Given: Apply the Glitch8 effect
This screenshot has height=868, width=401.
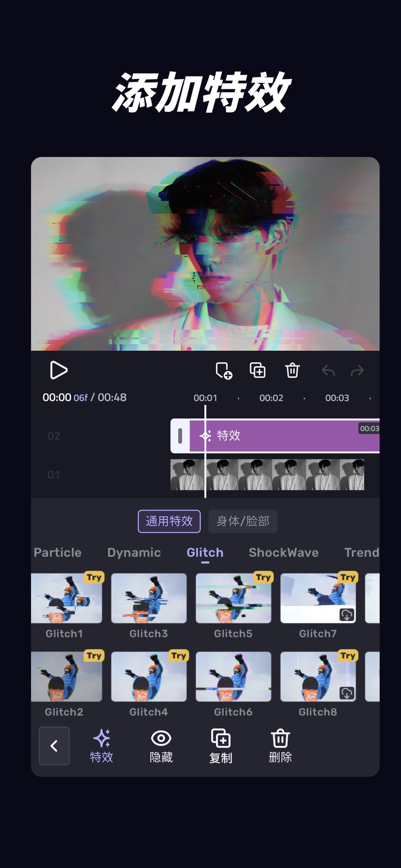Looking at the screenshot, I should [318, 676].
